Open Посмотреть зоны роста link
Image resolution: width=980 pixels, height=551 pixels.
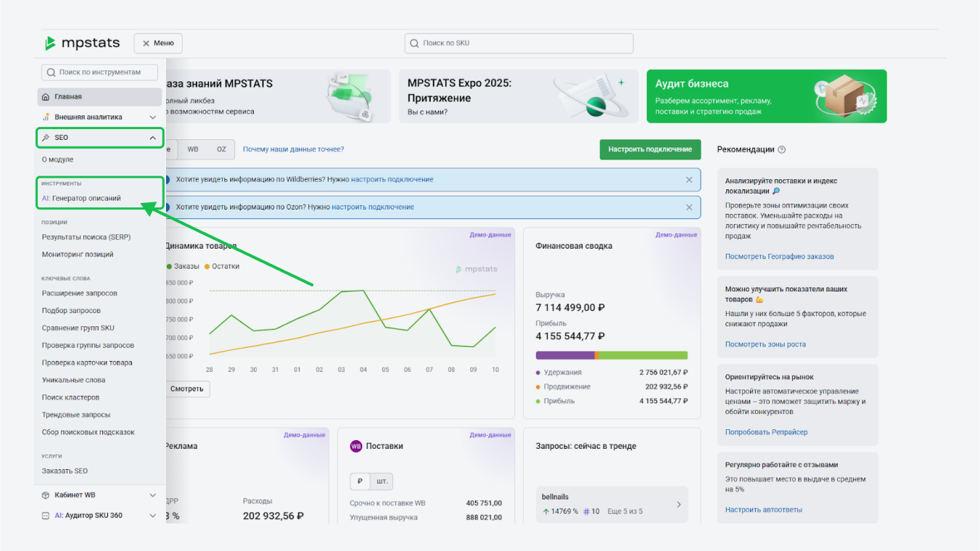(765, 344)
